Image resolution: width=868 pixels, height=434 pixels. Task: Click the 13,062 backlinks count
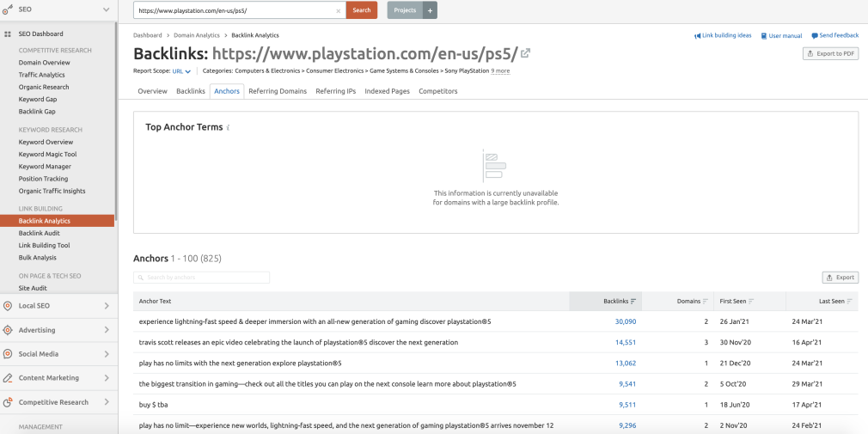coord(626,364)
